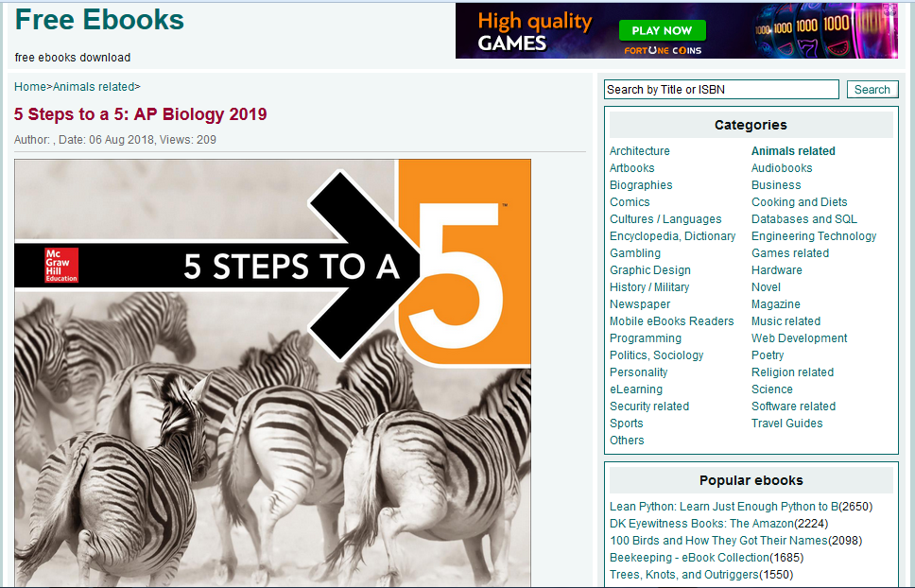Viewport: 915px width, 588px height.
Task: Open the Home breadcrumb link
Action: pyautogui.click(x=29, y=86)
